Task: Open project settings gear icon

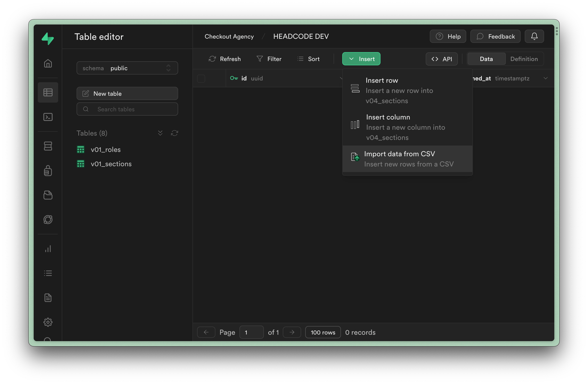Action: coord(48,322)
